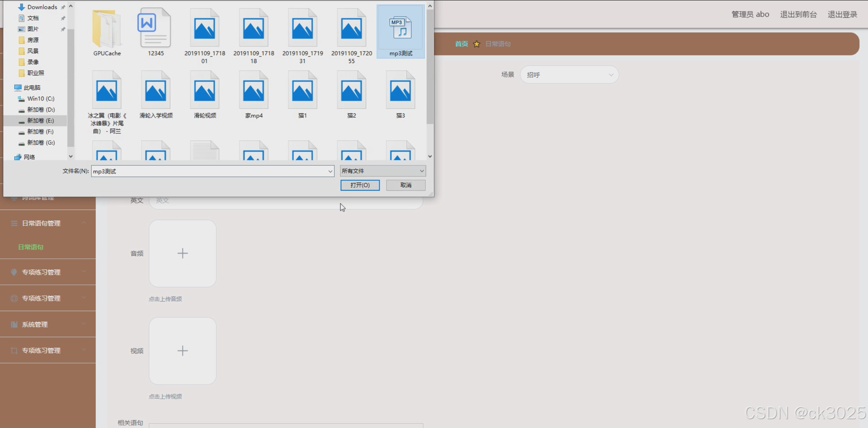Screen dimensions: 868x428
Task: Expand the 文件名 filename combo box arrow
Action: point(330,171)
